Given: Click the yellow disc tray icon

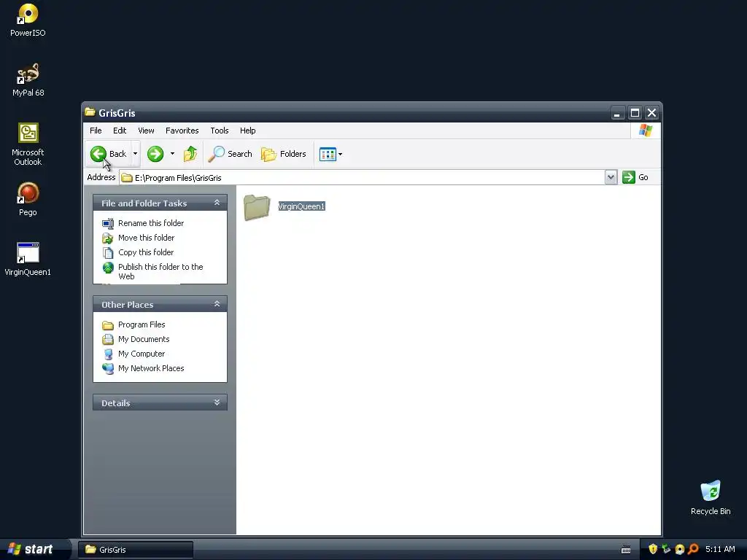Looking at the screenshot, I should (x=680, y=549).
